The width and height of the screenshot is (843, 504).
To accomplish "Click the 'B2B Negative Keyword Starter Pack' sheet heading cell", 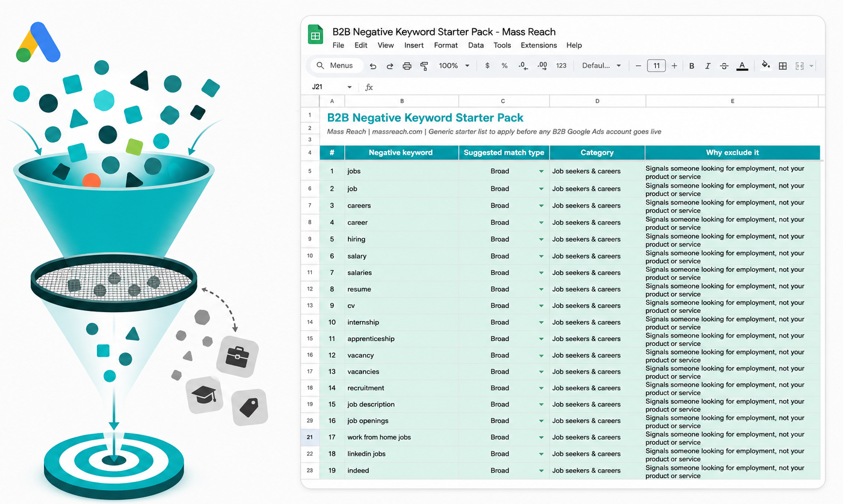I will pyautogui.click(x=425, y=118).
